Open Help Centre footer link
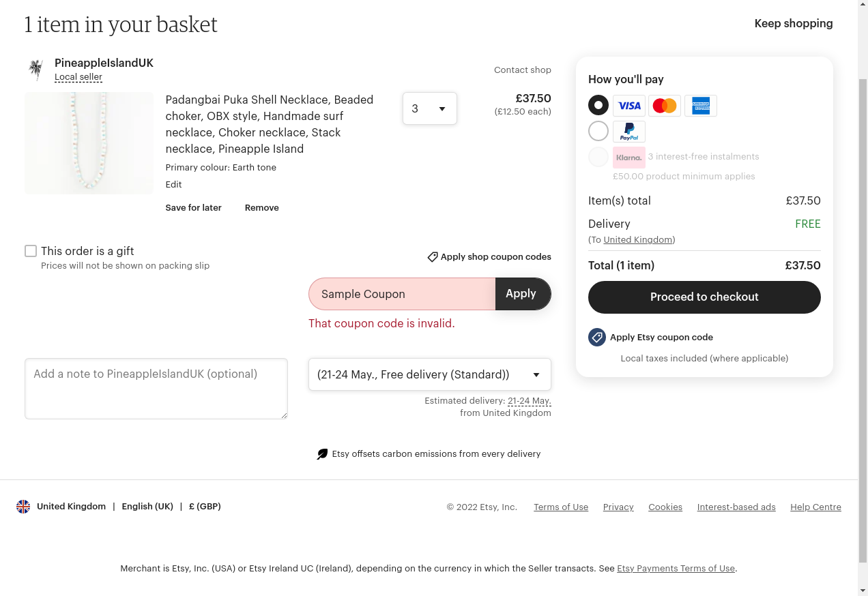The image size is (868, 596). point(815,507)
